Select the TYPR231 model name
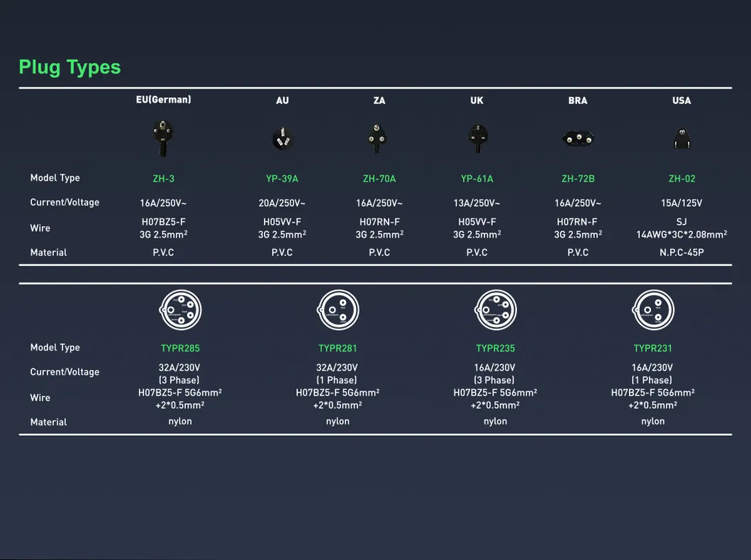The width and height of the screenshot is (751, 560). [x=652, y=348]
